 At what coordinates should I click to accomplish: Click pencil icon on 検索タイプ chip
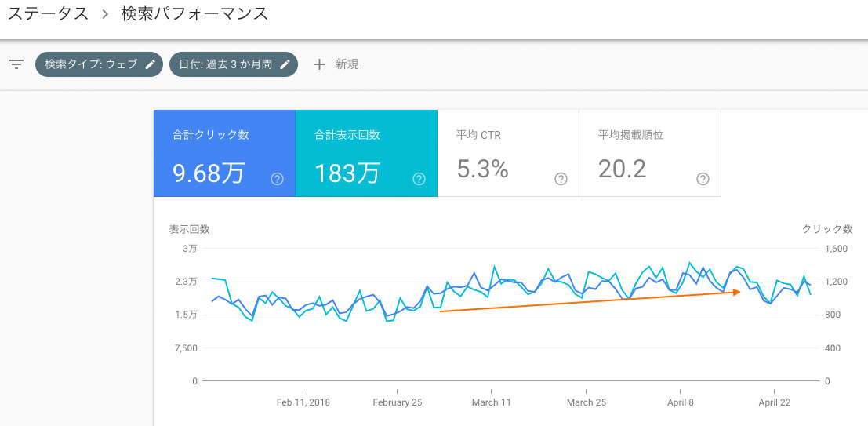151,64
